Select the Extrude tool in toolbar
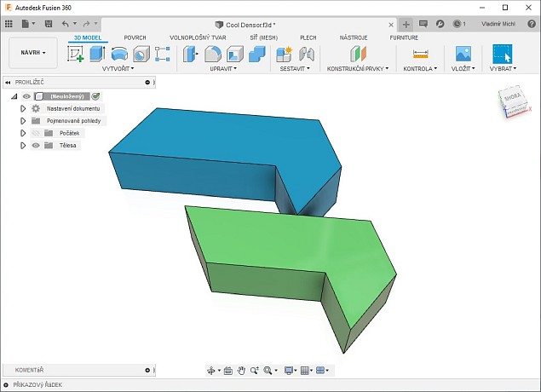The image size is (541, 392). point(97,54)
